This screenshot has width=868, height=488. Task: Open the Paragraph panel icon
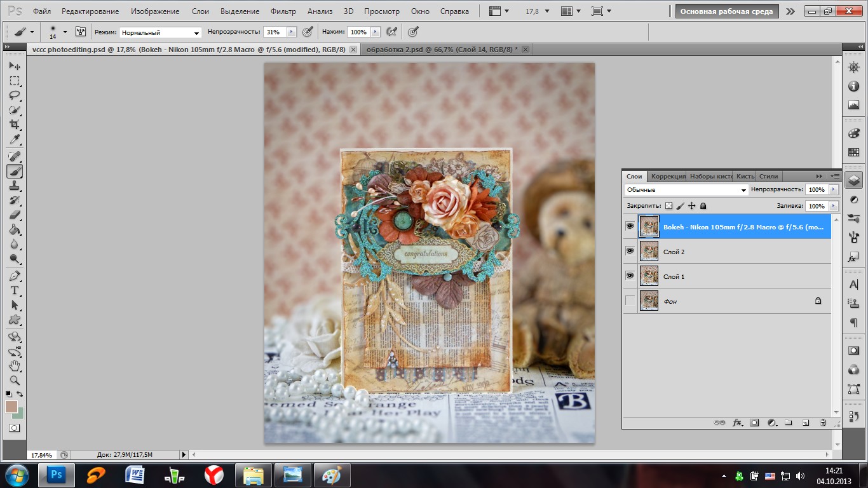[853, 323]
